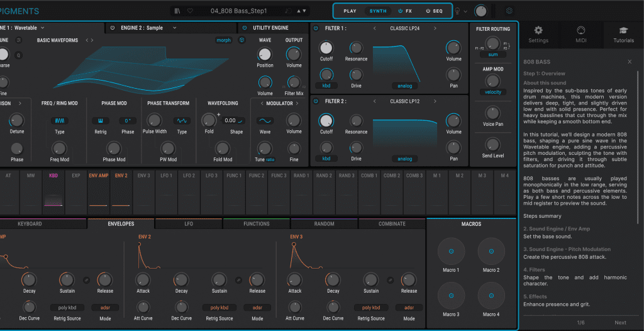Click the morph button on wavetable
This screenshot has height=331, width=644.
click(223, 40)
